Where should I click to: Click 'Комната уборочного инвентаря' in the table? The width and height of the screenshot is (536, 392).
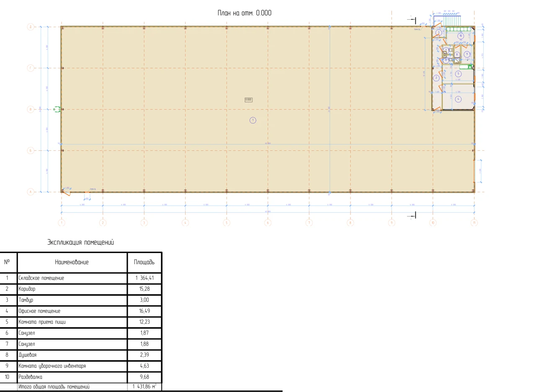52,366
